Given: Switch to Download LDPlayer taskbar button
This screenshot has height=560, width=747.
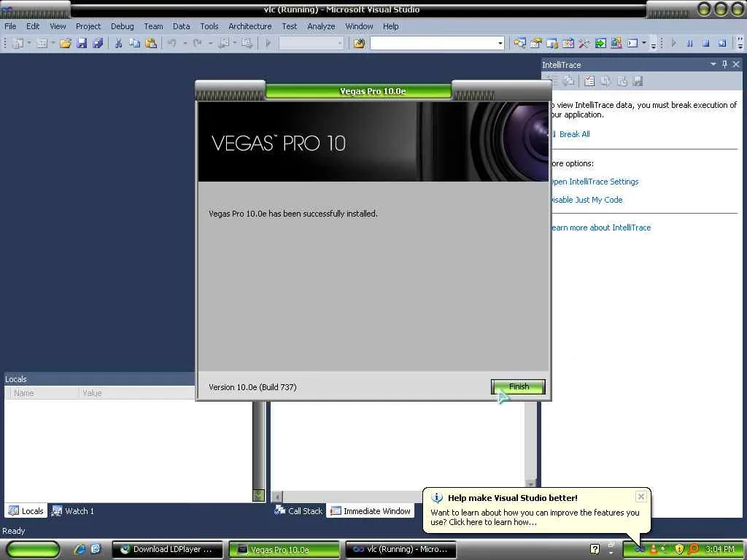Looking at the screenshot, I should point(167,550).
